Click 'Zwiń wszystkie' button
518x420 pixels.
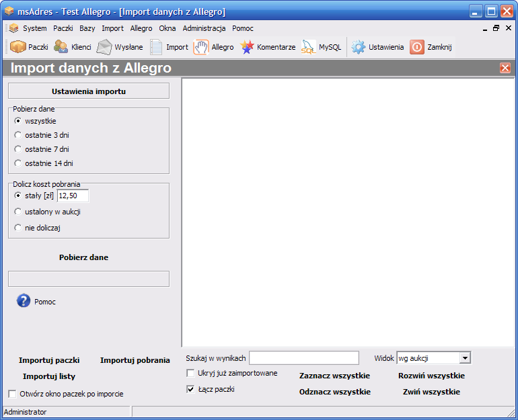coord(431,392)
